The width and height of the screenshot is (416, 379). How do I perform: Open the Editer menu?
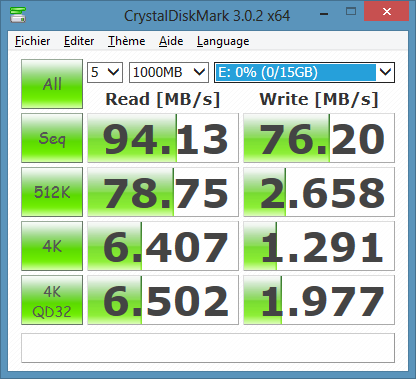(x=79, y=41)
